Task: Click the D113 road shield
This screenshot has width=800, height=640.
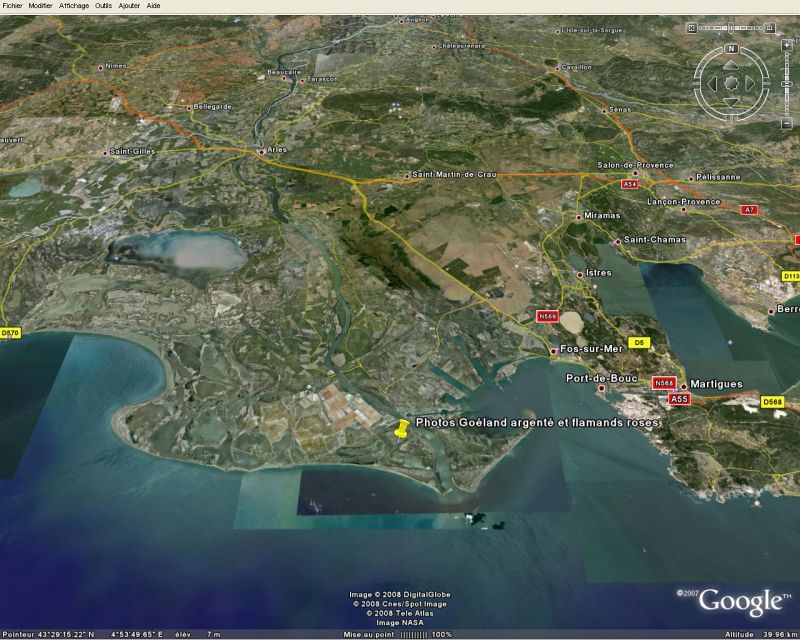Action: 791,276
